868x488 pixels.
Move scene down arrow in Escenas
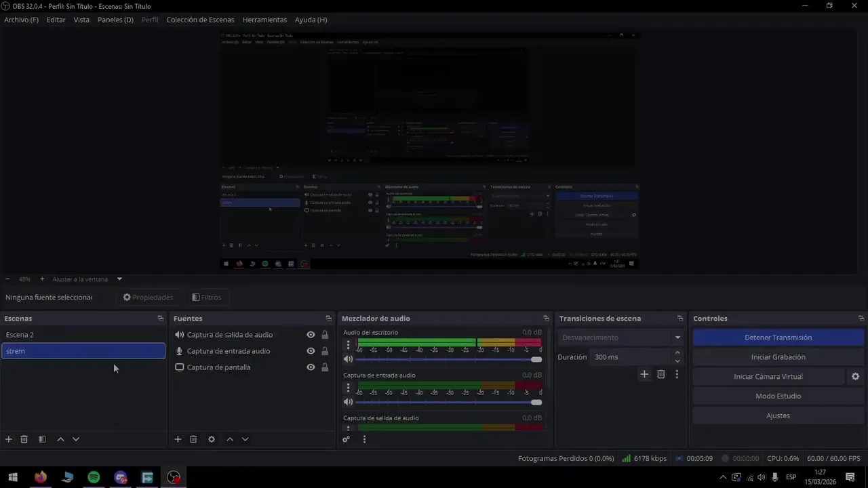click(x=76, y=439)
